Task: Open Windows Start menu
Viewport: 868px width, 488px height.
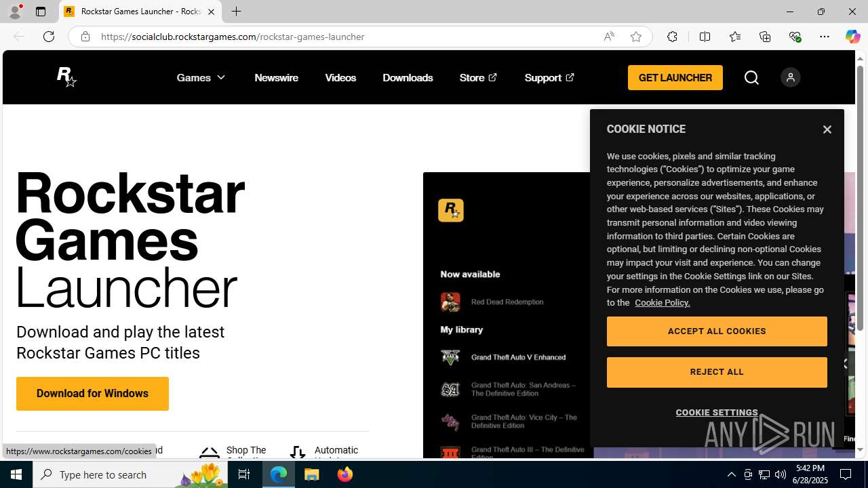Action: tap(16, 474)
